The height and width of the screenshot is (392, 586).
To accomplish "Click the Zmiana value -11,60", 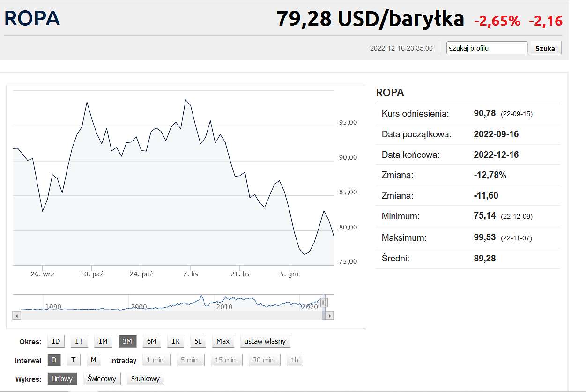I will [x=486, y=196].
